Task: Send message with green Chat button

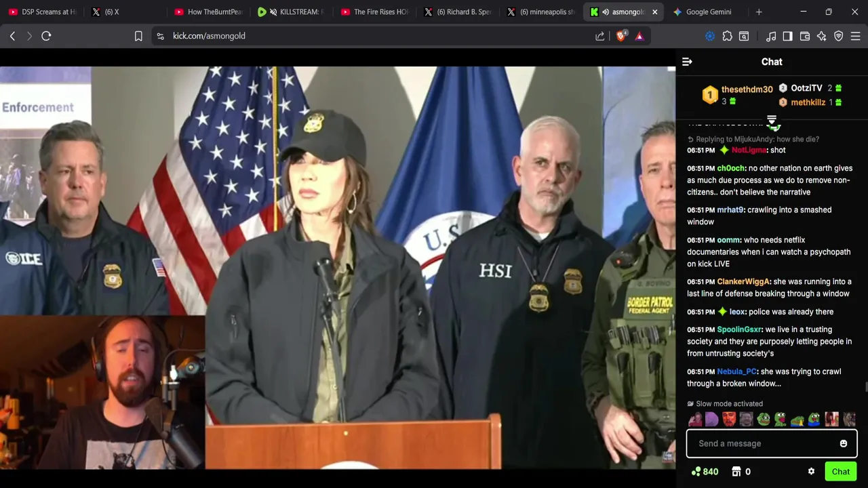Action: coord(841,472)
